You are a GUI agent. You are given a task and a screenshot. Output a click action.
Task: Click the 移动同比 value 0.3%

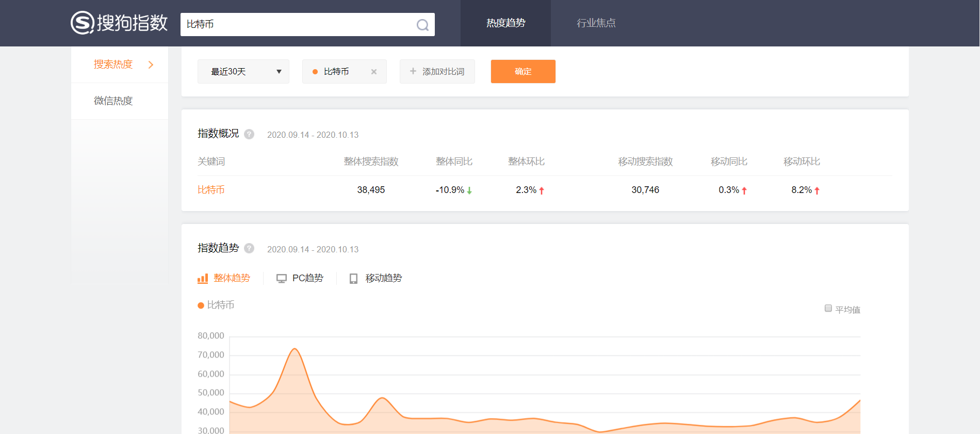[x=729, y=190]
